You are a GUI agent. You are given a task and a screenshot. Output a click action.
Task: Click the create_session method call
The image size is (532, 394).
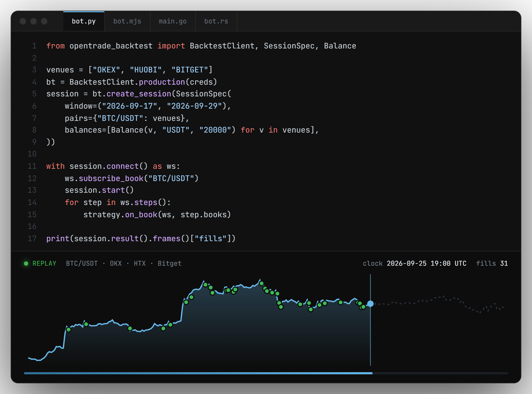pyautogui.click(x=139, y=94)
